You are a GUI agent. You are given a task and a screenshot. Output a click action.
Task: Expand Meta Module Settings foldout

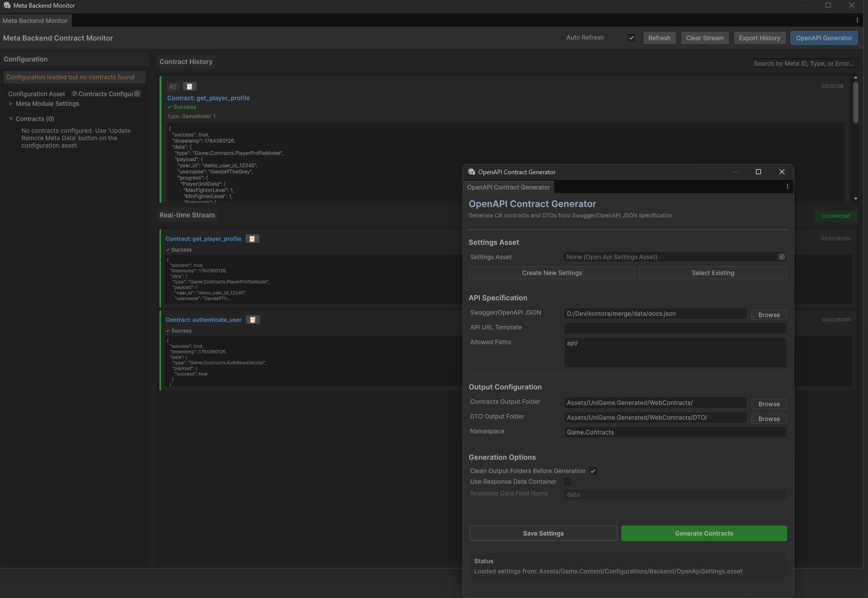click(11, 104)
